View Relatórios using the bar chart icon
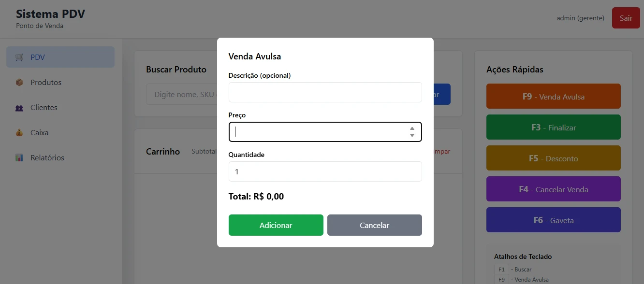The width and height of the screenshot is (644, 284). [x=18, y=157]
